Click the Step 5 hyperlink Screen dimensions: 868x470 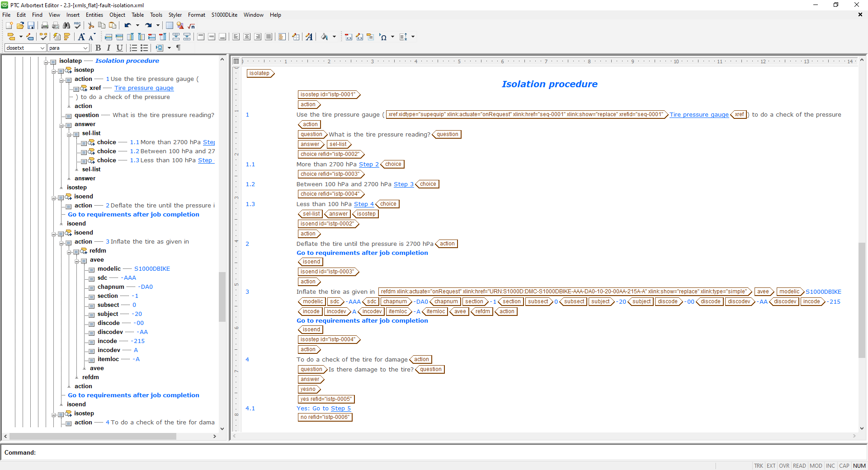[x=341, y=408]
